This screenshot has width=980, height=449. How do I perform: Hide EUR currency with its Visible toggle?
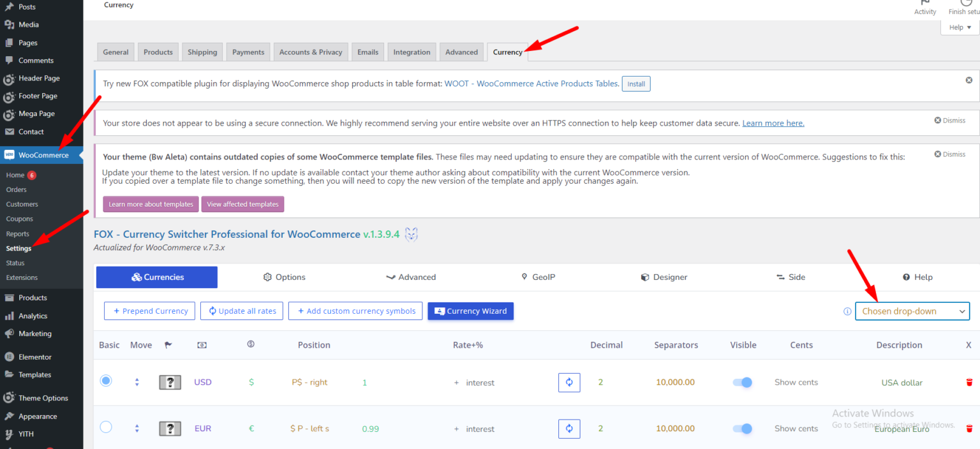click(742, 428)
